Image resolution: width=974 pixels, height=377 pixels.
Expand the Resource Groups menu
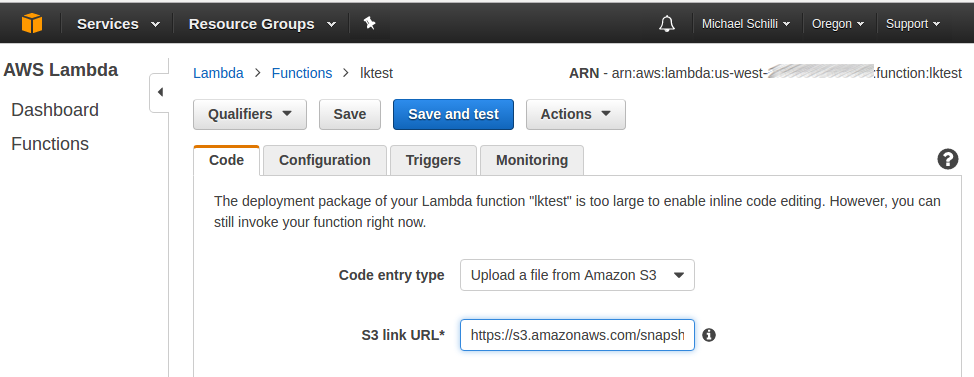tap(262, 24)
